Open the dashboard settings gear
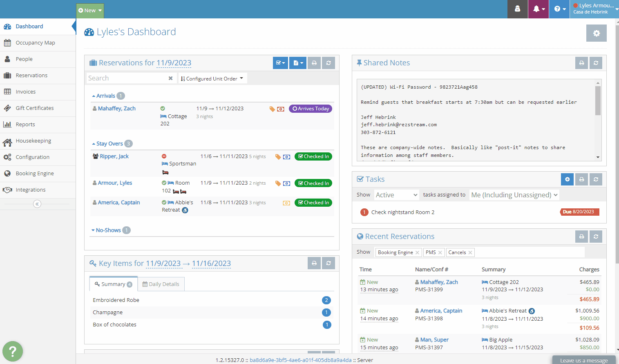This screenshot has height=364, width=619. (x=596, y=33)
